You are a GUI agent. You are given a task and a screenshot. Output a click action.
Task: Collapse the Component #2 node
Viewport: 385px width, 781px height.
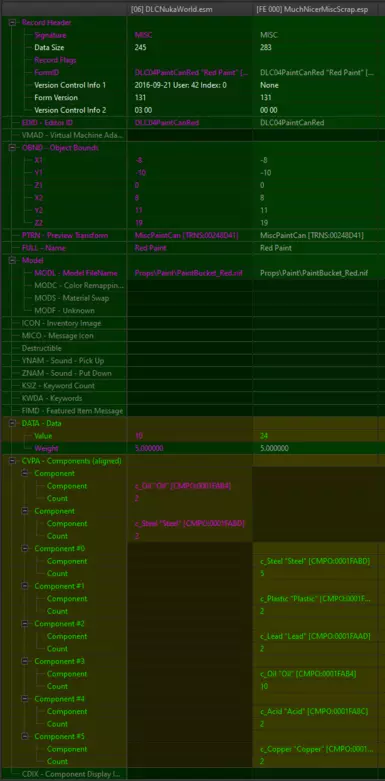pos(24,624)
